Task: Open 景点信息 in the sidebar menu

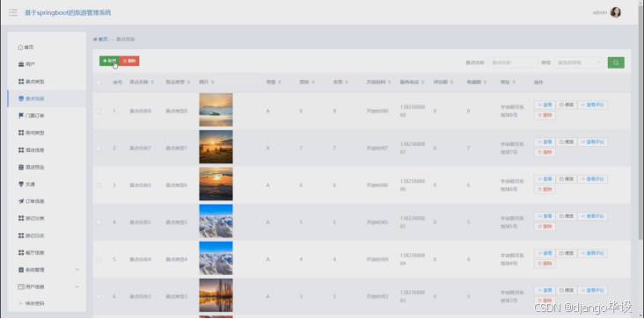Action: click(x=47, y=98)
